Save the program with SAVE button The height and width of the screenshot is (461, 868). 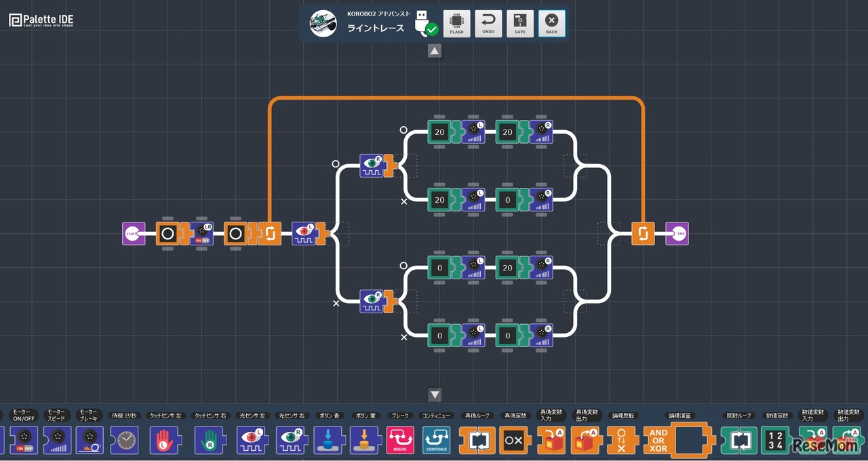(x=520, y=24)
